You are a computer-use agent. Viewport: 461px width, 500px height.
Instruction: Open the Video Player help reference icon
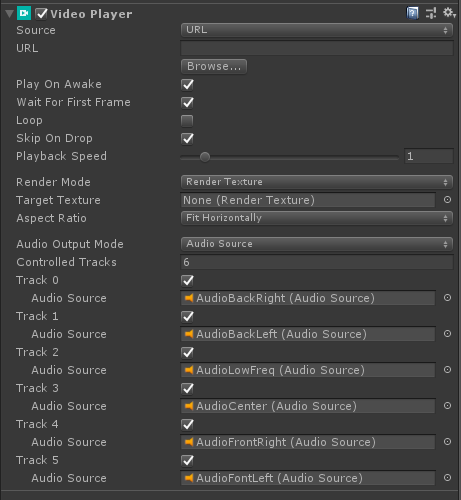[x=412, y=13]
